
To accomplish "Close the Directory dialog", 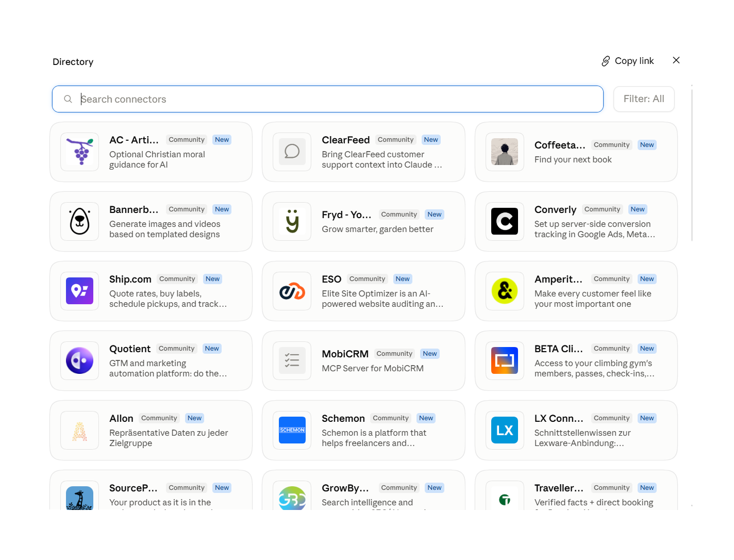I will [x=676, y=60].
